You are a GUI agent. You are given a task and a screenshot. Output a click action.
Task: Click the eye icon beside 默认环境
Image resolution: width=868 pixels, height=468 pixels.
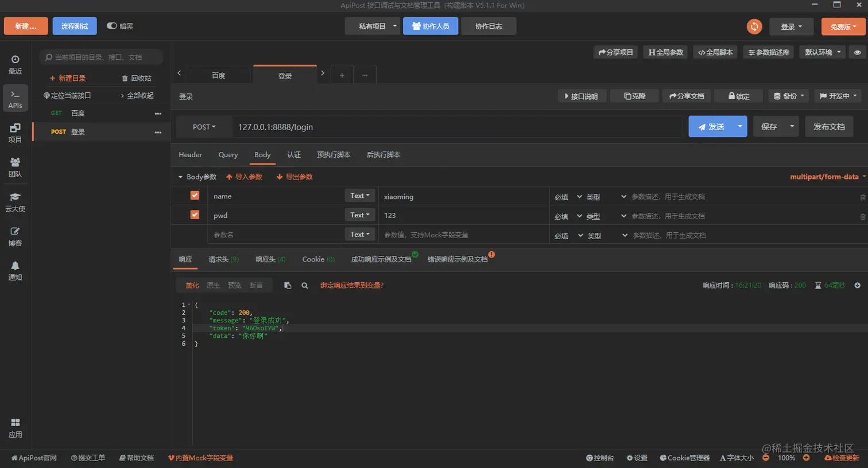pos(857,52)
